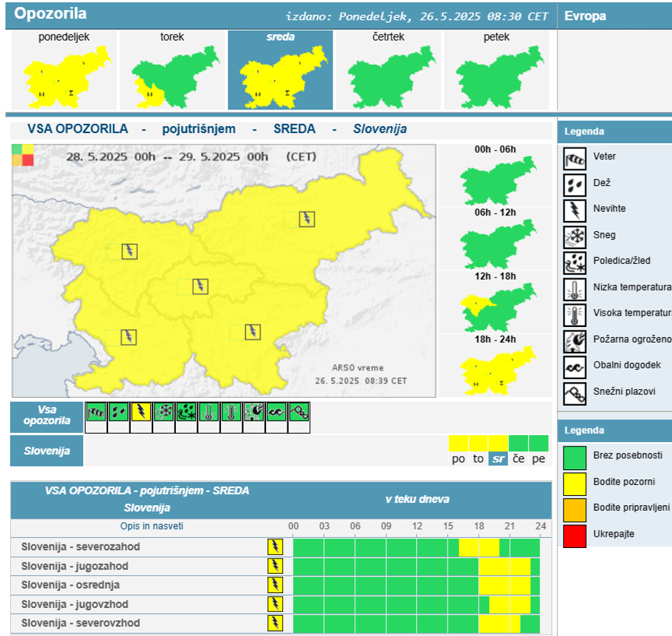This screenshot has width=672, height=636.
Task: Select the snow (Sneg) warning filter icon
Action: pyautogui.click(x=164, y=412)
